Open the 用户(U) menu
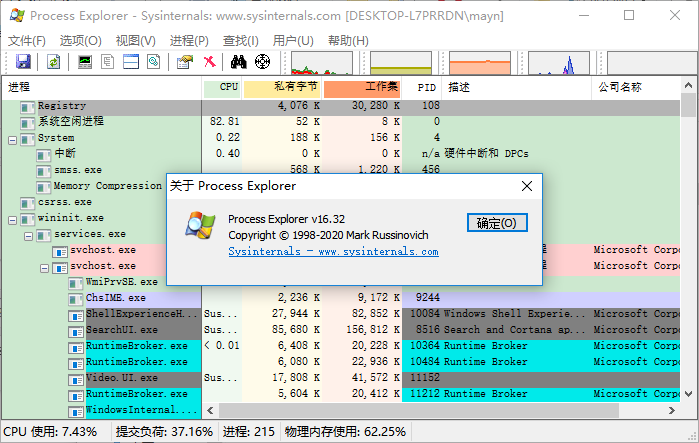The width and height of the screenshot is (699, 443). click(x=293, y=41)
